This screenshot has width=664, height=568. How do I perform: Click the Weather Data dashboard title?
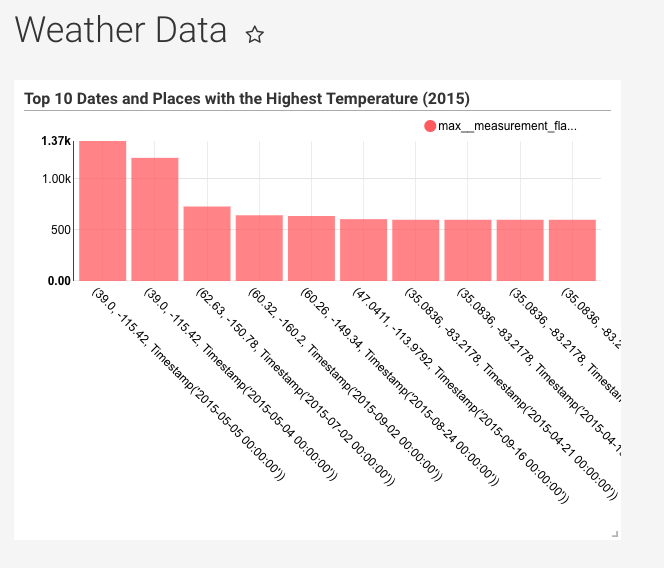[121, 31]
